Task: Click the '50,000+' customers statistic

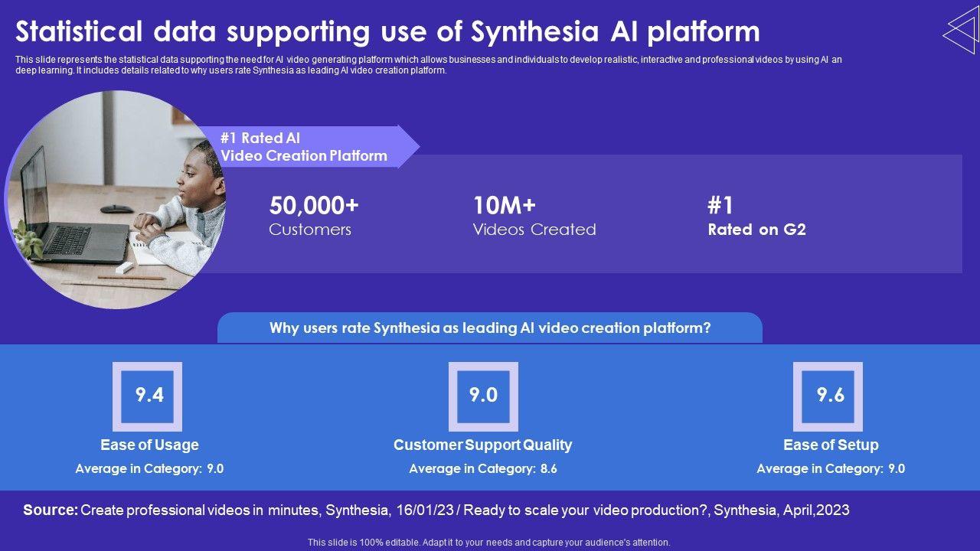Action: point(314,206)
